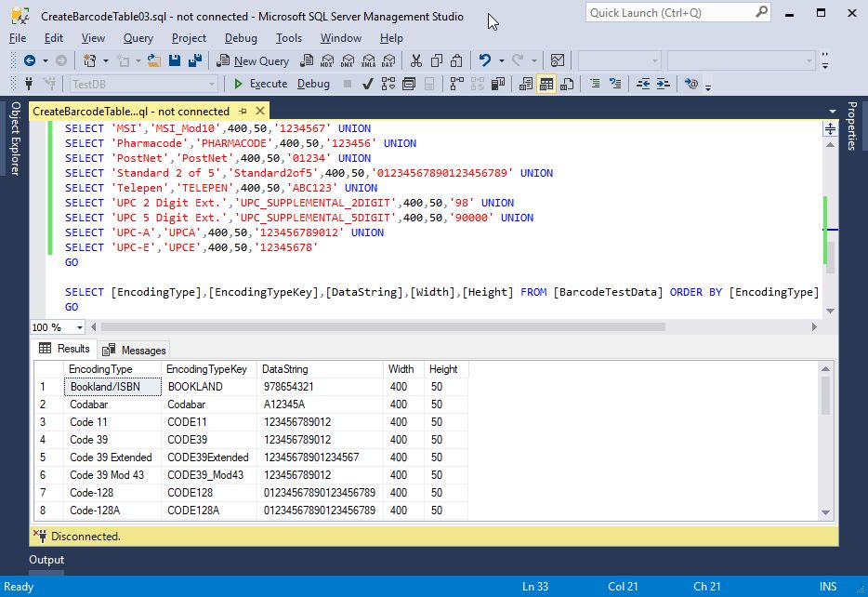The image size is (868, 597).
Task: Click the Navigate Backward arrow icon
Action: (30, 60)
